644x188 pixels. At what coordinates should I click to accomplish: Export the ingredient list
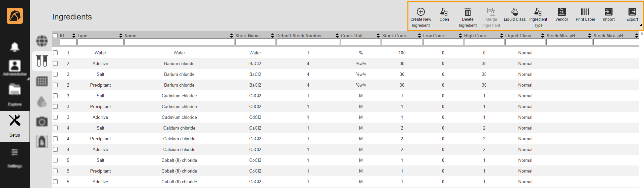632,12
